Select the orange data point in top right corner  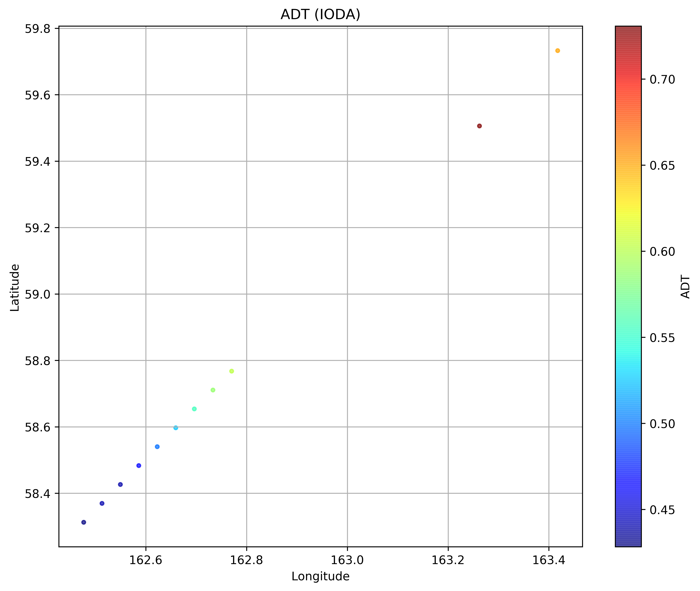pos(557,50)
